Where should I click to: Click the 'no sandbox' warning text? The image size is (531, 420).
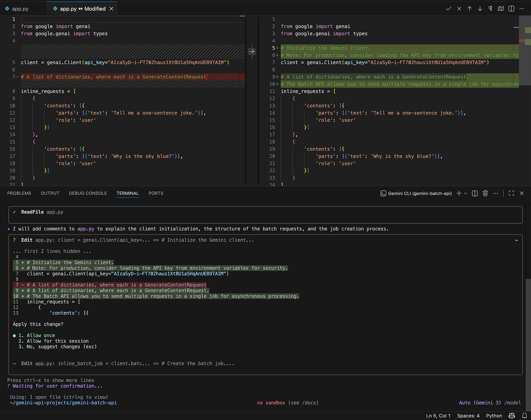tap(271, 403)
